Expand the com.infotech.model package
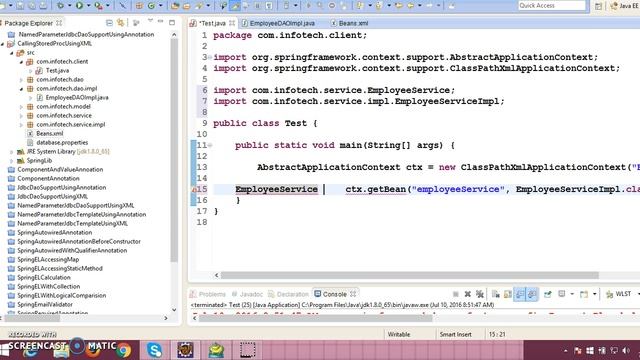Image resolution: width=640 pixels, height=360 pixels. (x=21, y=107)
